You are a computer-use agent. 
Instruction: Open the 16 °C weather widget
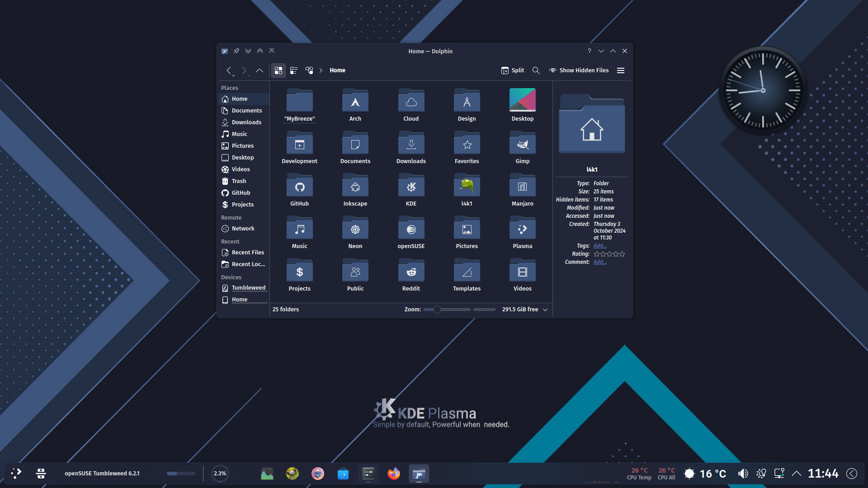(x=705, y=474)
